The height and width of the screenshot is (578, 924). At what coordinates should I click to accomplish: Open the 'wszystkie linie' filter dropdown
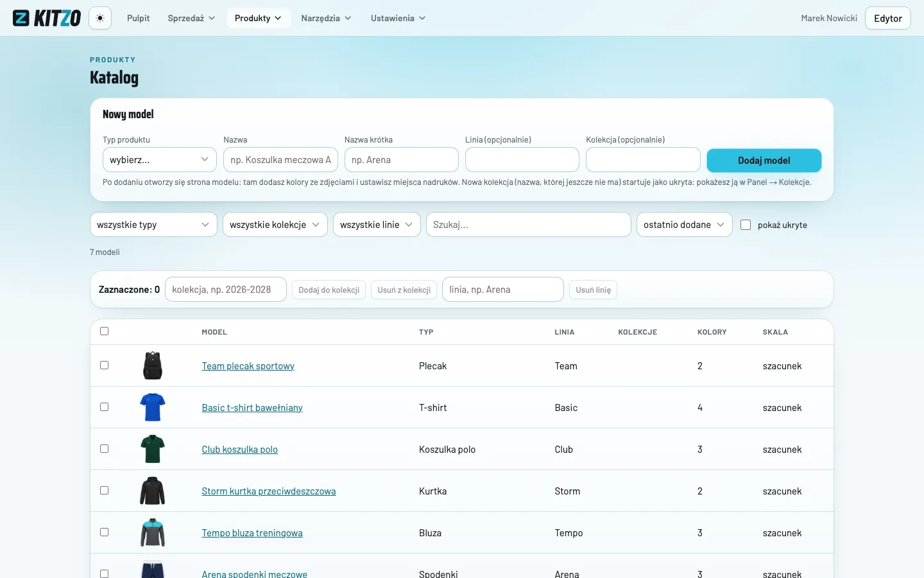(x=377, y=225)
